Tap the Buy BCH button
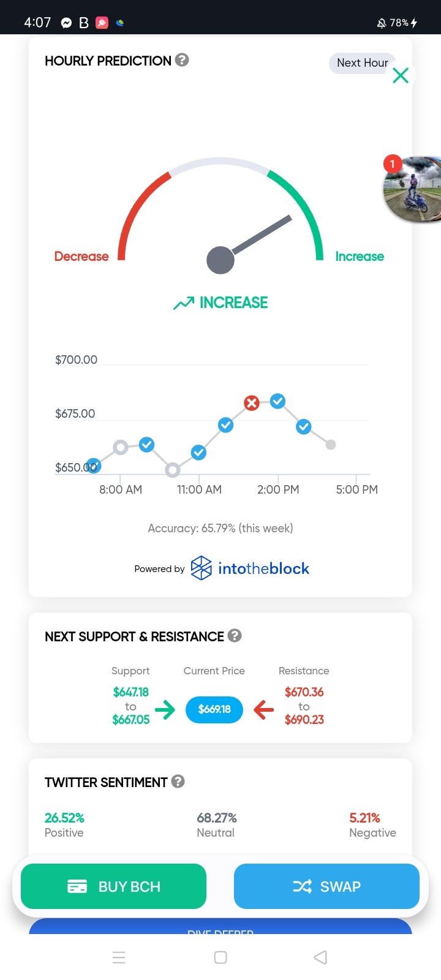 pos(113,886)
